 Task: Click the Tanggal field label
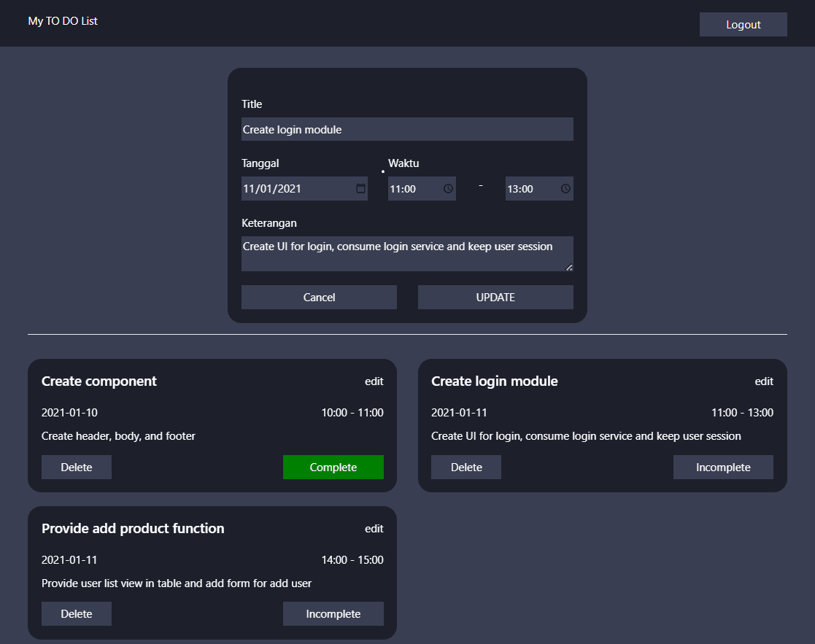260,163
